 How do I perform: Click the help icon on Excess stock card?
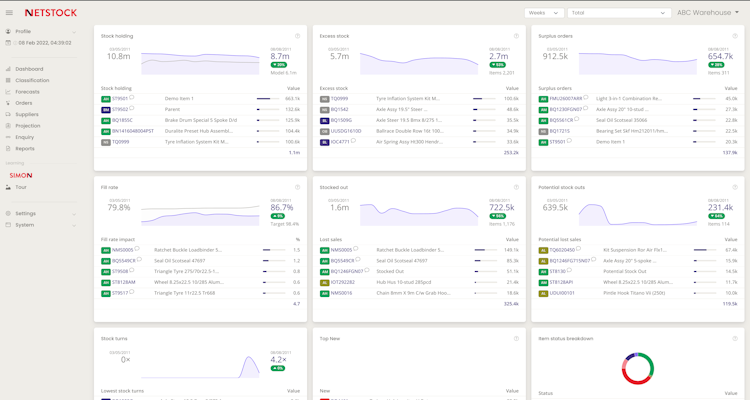pos(516,36)
